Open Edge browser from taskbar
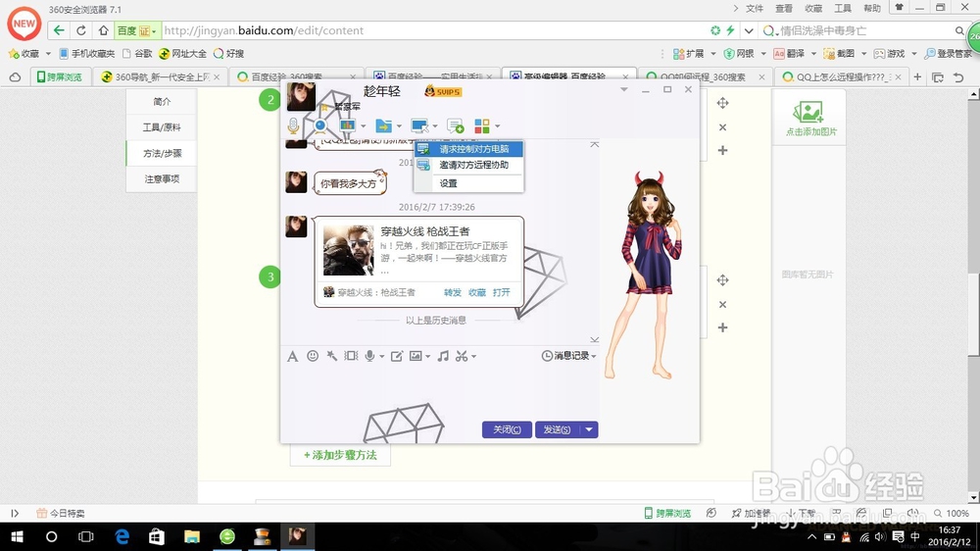Image resolution: width=980 pixels, height=551 pixels. 122,536
